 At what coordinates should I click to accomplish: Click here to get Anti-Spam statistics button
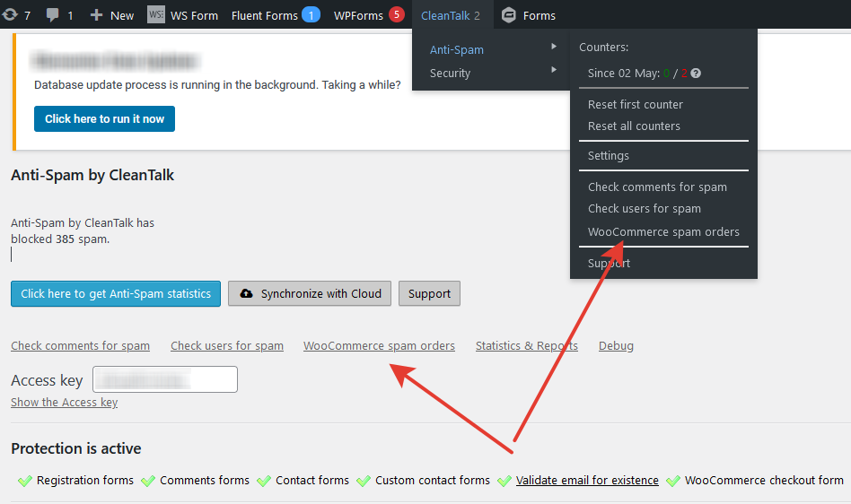click(x=116, y=293)
